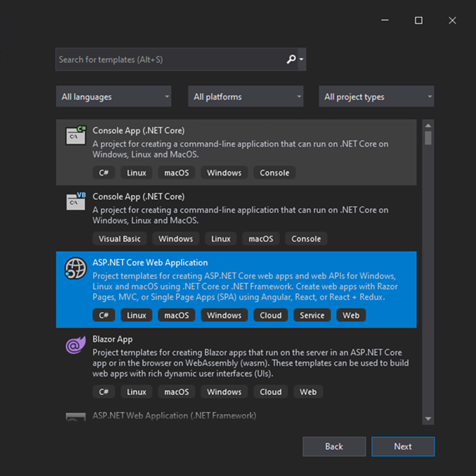Click the Console tag of the VB Console App
The height and width of the screenshot is (476, 476).
[306, 239]
